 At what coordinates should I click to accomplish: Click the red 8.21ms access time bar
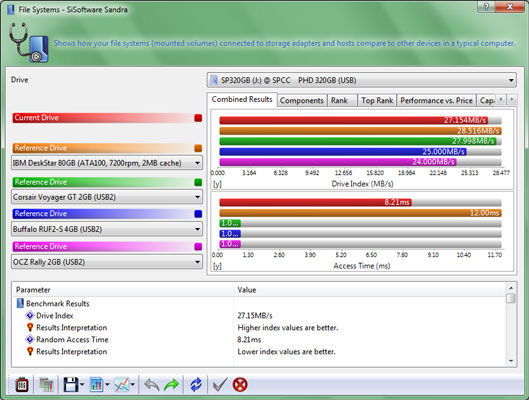[x=315, y=202]
